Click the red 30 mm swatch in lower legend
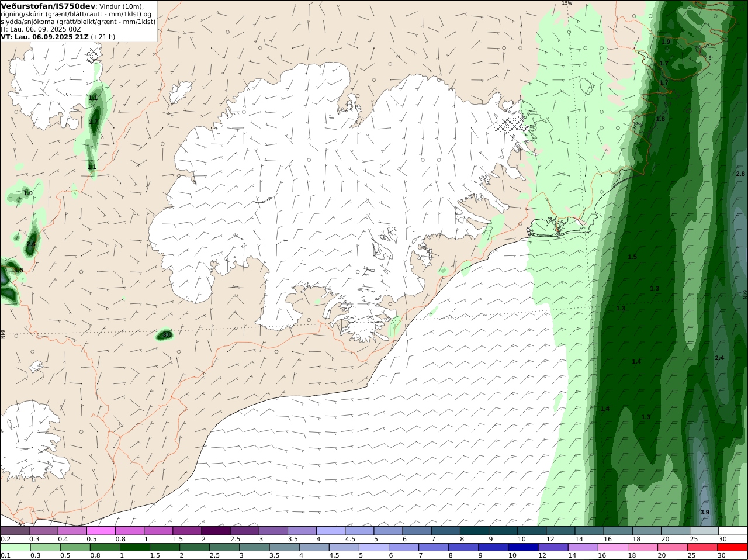748x560 pixels. pos(733,547)
